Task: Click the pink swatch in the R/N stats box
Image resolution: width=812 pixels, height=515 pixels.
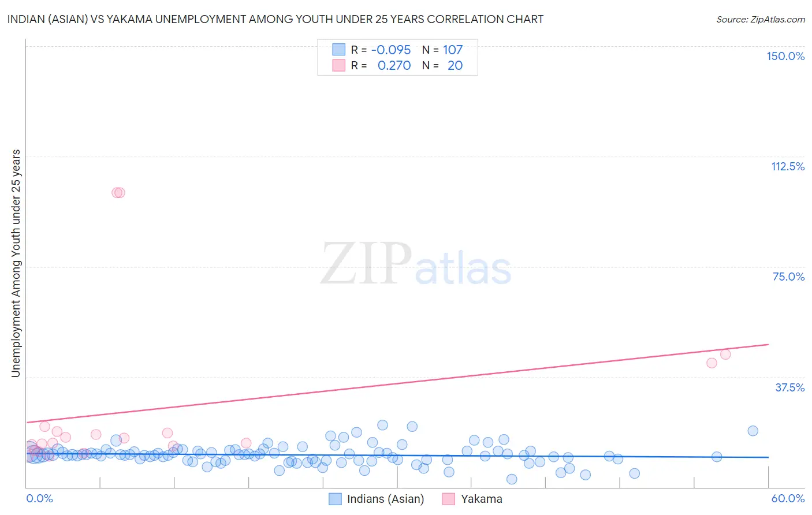Action: point(338,65)
